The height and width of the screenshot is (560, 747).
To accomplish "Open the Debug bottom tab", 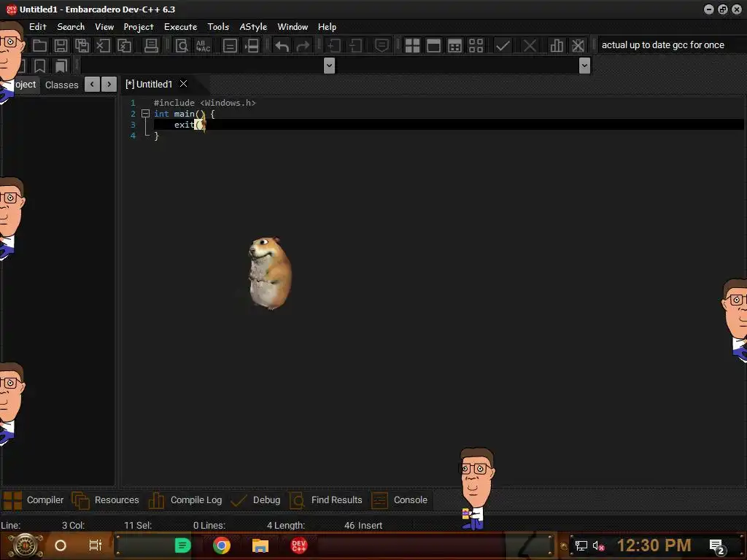I will point(255,500).
